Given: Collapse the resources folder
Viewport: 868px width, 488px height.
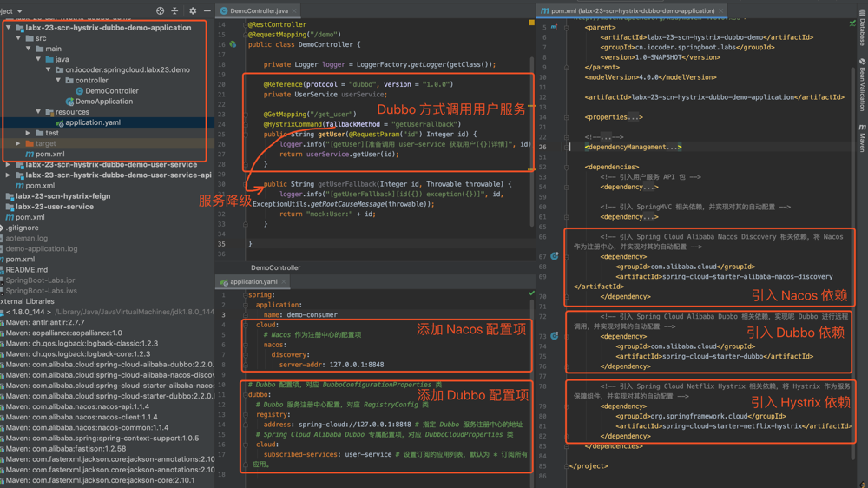Looking at the screenshot, I should pos(38,112).
